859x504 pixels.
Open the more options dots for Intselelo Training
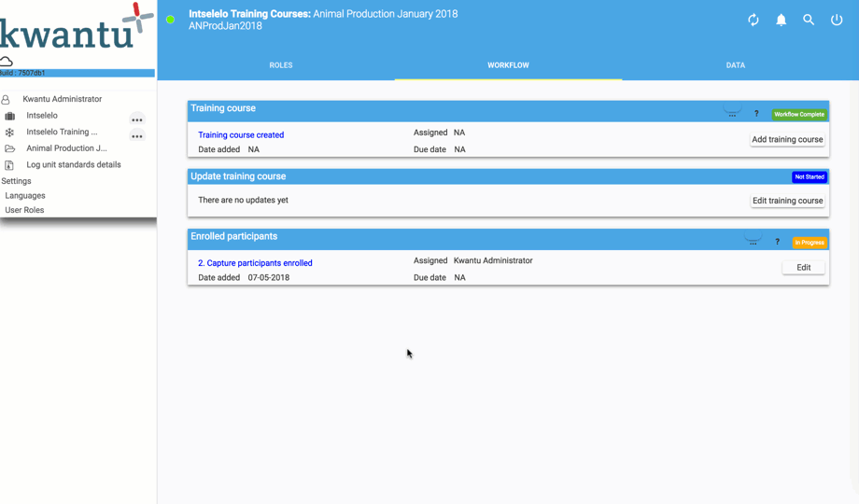click(137, 136)
